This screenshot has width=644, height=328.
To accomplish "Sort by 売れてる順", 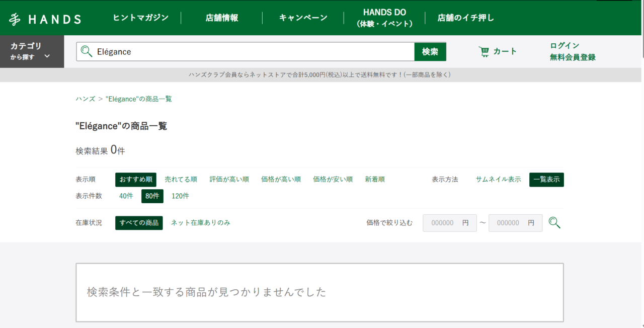I will (x=181, y=180).
